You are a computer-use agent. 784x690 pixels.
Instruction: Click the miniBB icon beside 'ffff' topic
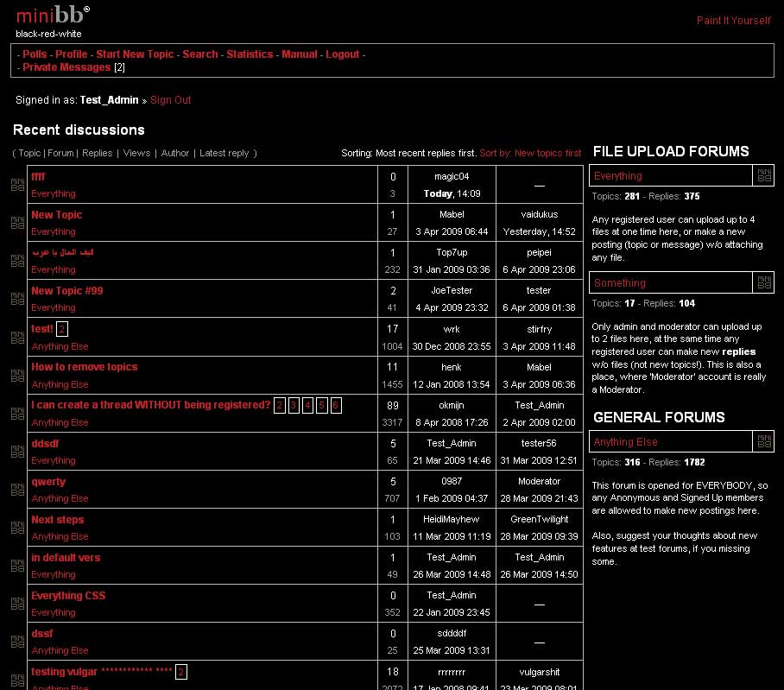pyautogui.click(x=17, y=185)
